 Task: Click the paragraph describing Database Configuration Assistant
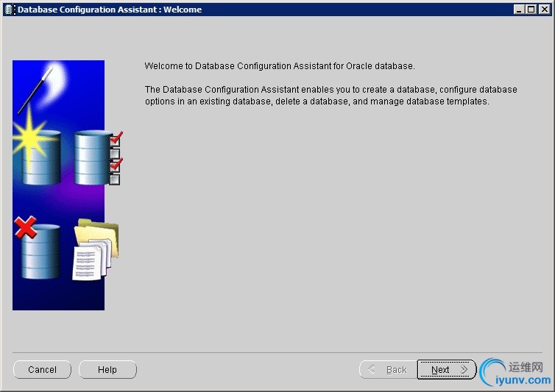pyautogui.click(x=331, y=96)
